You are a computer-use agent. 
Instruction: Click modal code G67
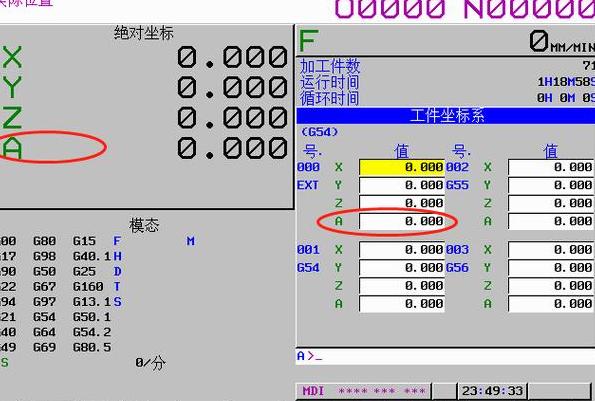45,287
